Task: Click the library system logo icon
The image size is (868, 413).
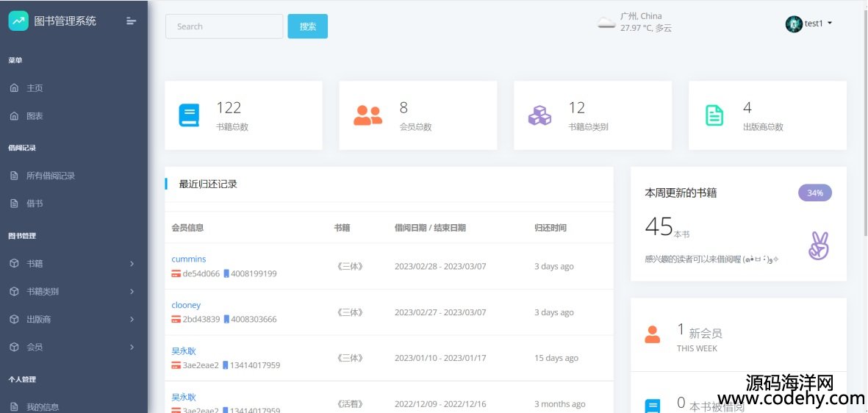Action: [x=18, y=21]
